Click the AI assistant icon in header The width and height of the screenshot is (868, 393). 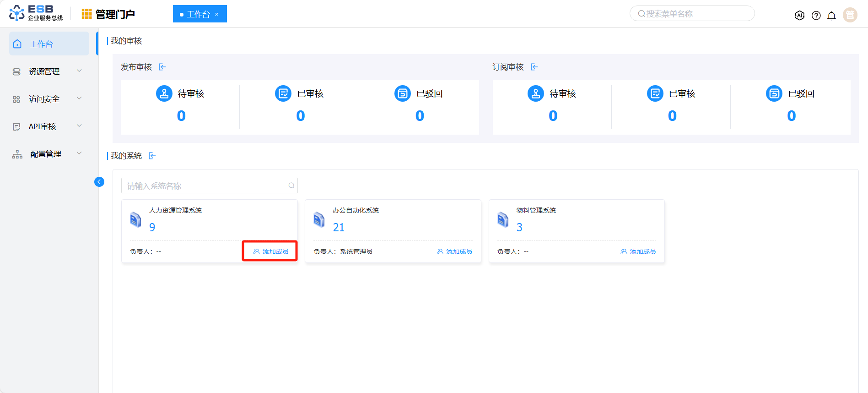pyautogui.click(x=799, y=16)
